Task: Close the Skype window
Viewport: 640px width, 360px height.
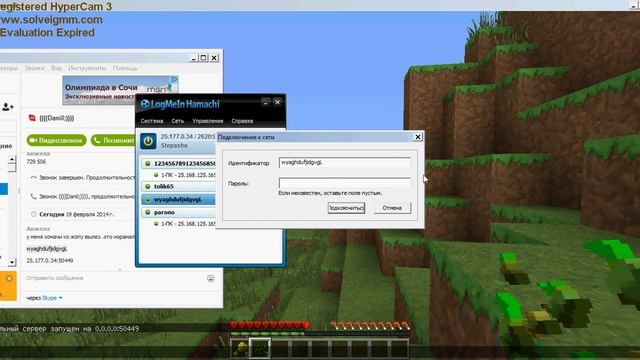Action: [x=214, y=58]
